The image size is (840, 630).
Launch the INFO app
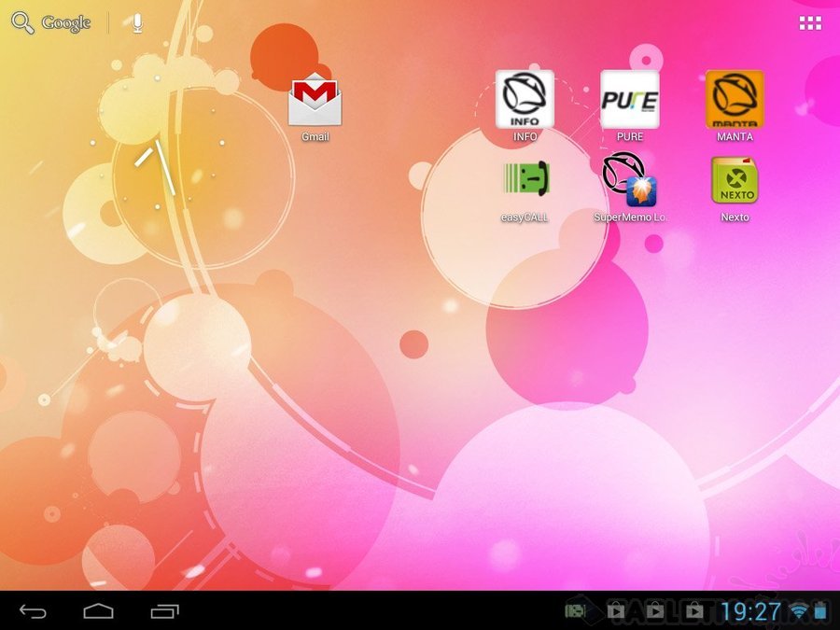pyautogui.click(x=525, y=100)
